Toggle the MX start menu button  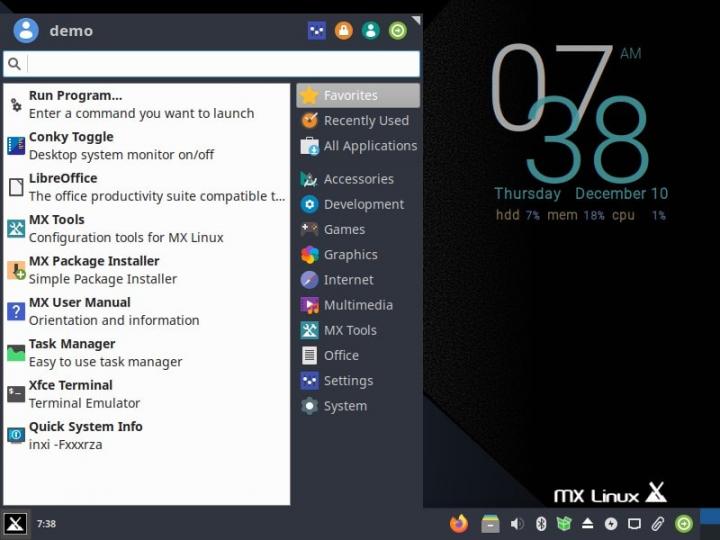coord(15,523)
